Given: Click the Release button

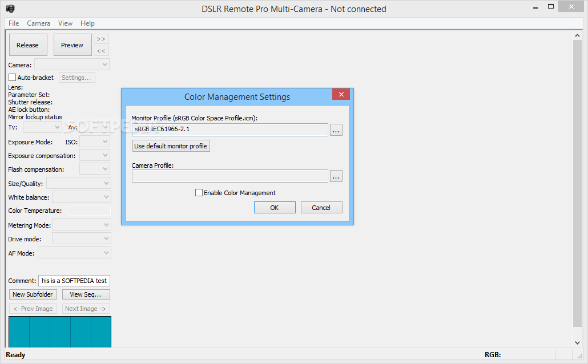Looking at the screenshot, I should [x=27, y=45].
